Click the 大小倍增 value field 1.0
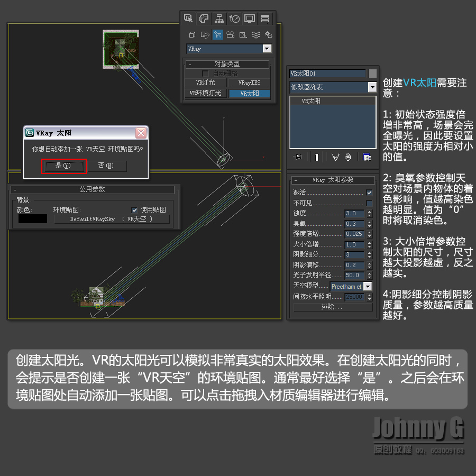The image size is (476, 476). [354, 245]
